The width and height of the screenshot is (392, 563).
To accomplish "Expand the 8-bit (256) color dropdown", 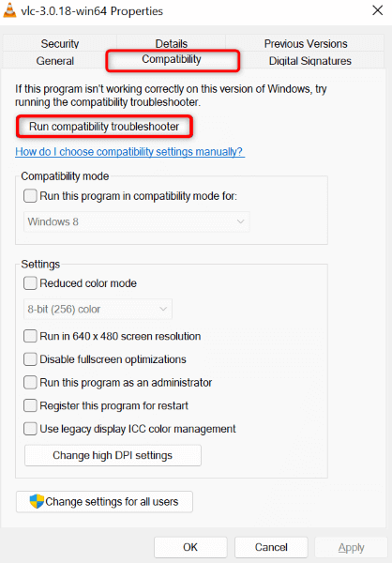I will (x=98, y=309).
